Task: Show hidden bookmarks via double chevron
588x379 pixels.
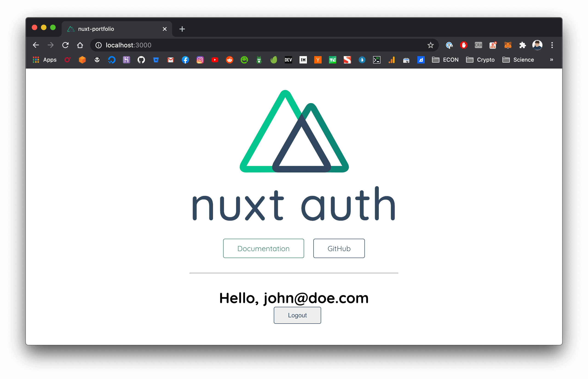Action: tap(552, 60)
